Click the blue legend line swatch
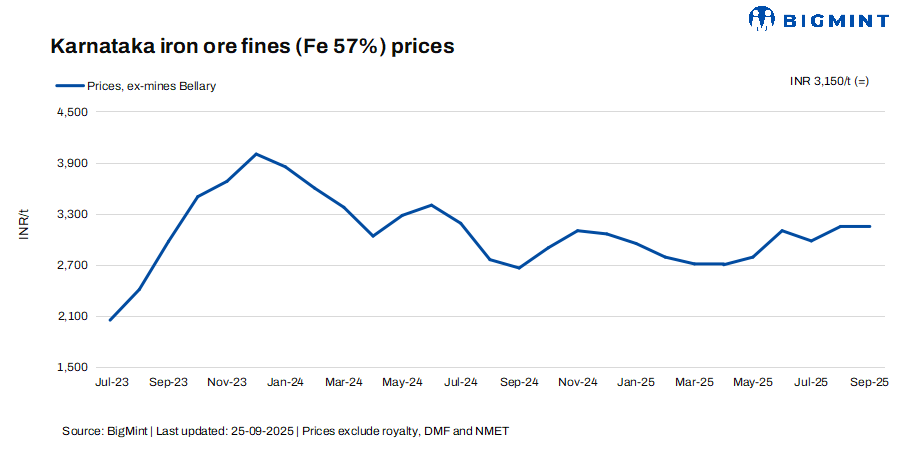Screen dimensions: 907x462 tap(69, 86)
